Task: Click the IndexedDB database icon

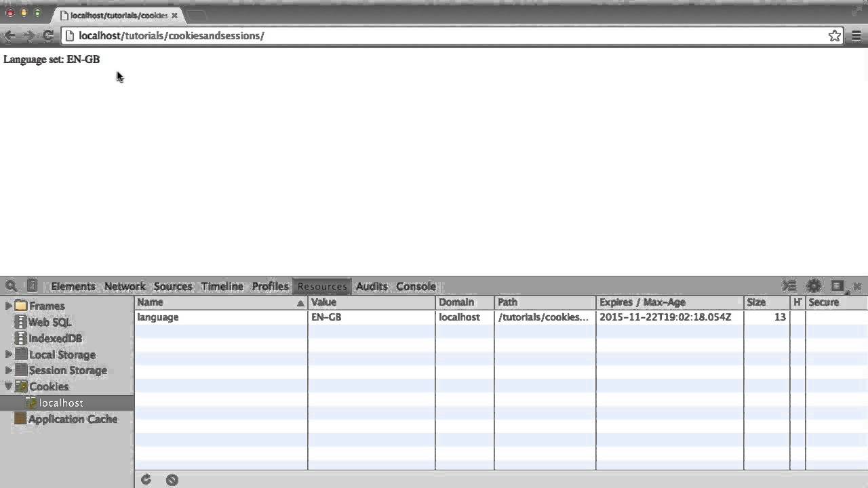Action: [x=21, y=338]
